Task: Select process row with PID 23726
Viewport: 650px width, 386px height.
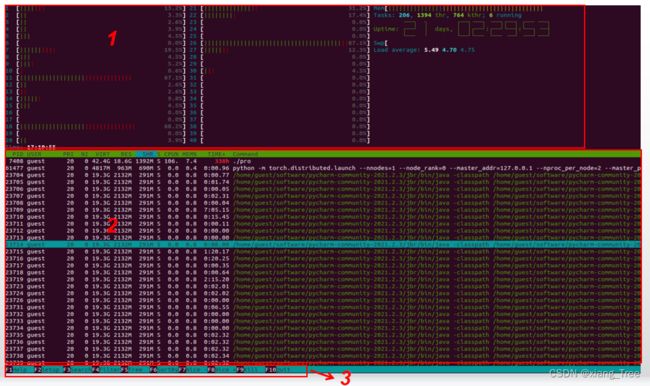Action: tap(323, 301)
